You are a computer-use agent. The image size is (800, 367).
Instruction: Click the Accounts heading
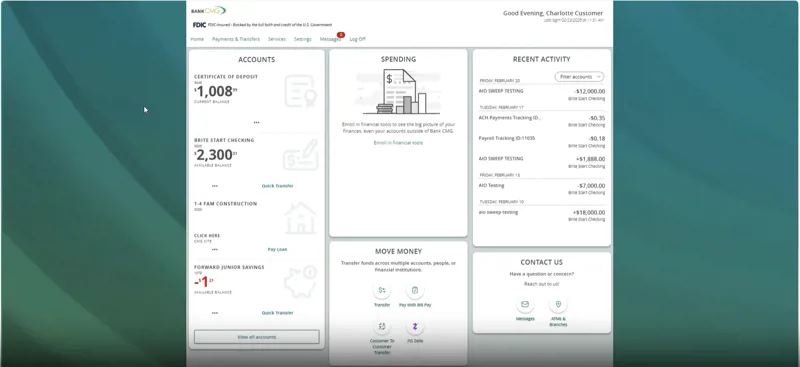(257, 60)
